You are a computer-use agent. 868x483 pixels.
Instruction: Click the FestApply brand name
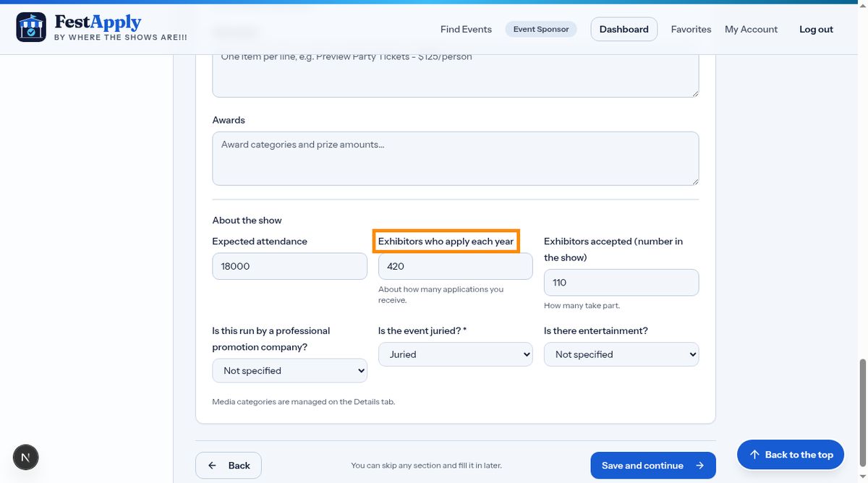(x=98, y=22)
